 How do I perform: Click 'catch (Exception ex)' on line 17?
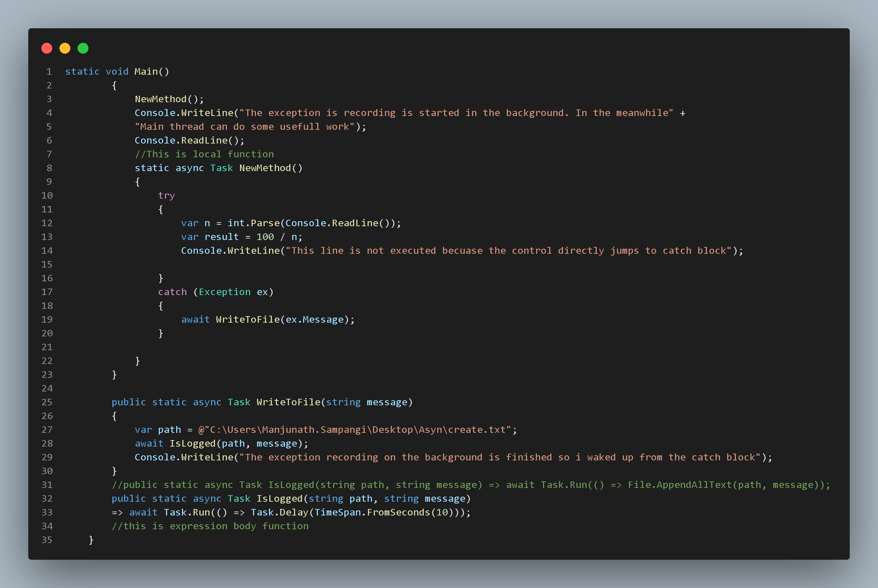pyautogui.click(x=216, y=292)
